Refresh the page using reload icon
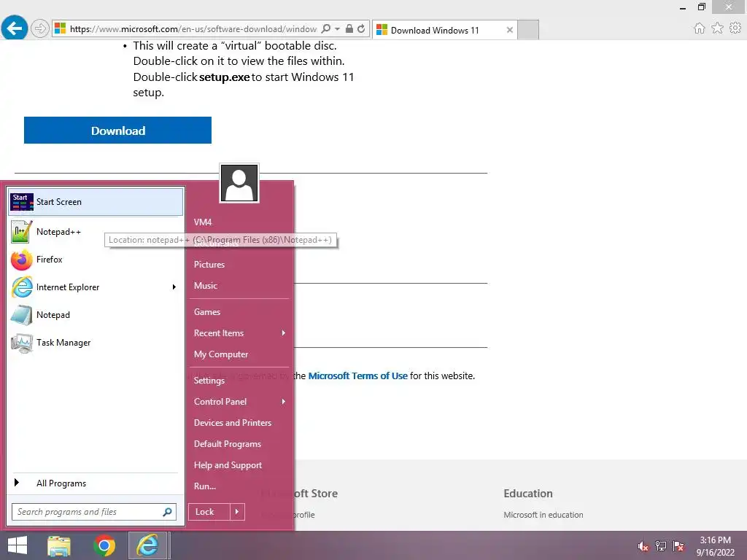 point(361,29)
